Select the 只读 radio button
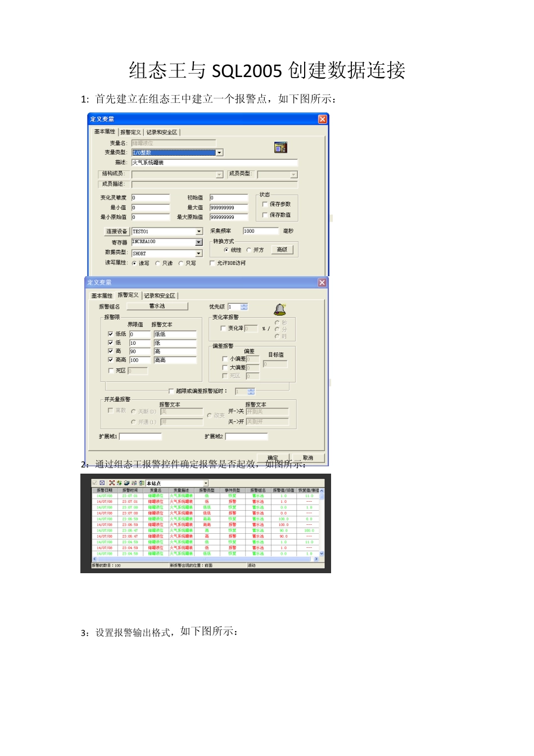 [x=158, y=263]
